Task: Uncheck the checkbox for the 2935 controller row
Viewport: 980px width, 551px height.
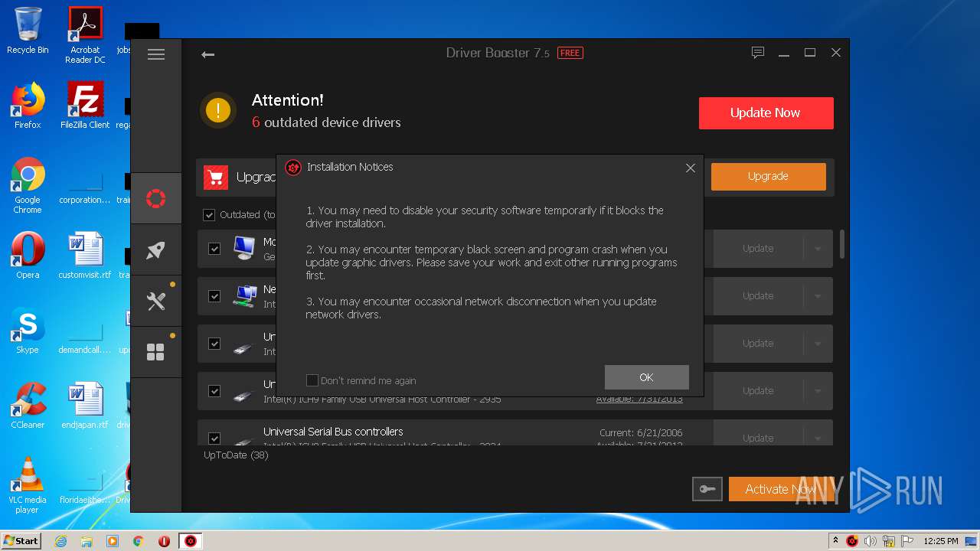Action: pos(214,391)
